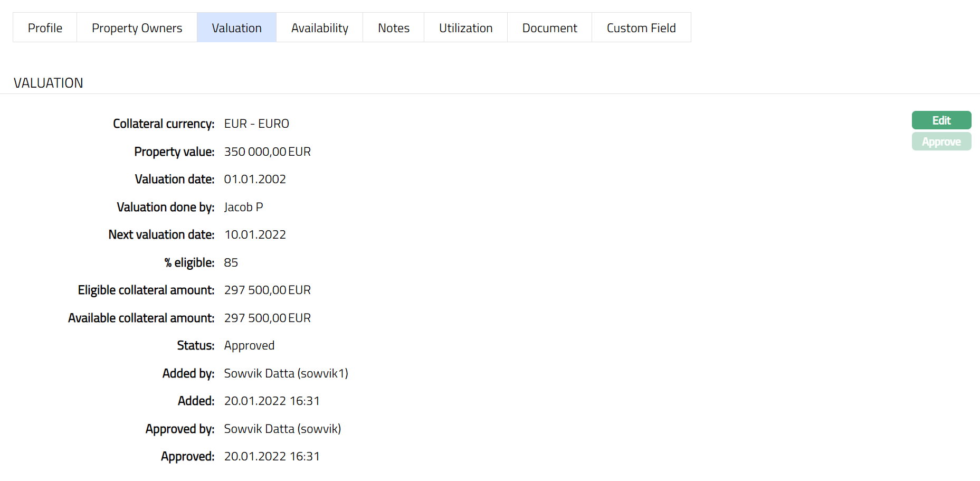Click the % eligible value 85
Screen dimensions: 980x481
231,262
